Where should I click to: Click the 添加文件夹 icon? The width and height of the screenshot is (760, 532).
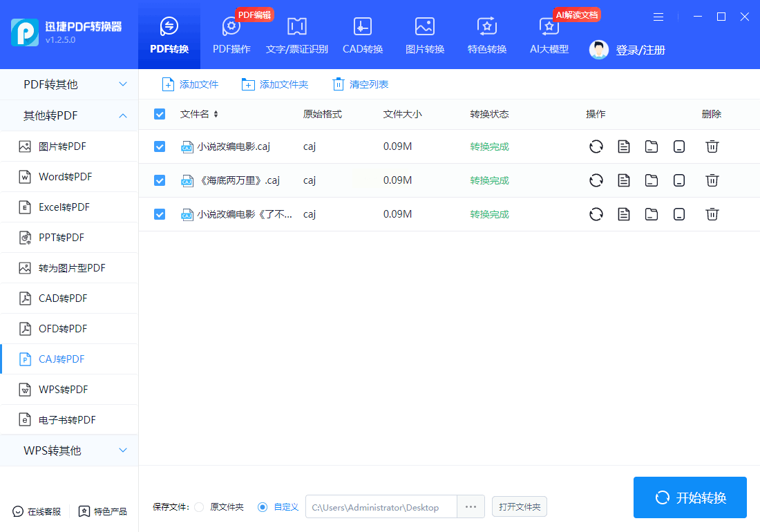pyautogui.click(x=248, y=84)
